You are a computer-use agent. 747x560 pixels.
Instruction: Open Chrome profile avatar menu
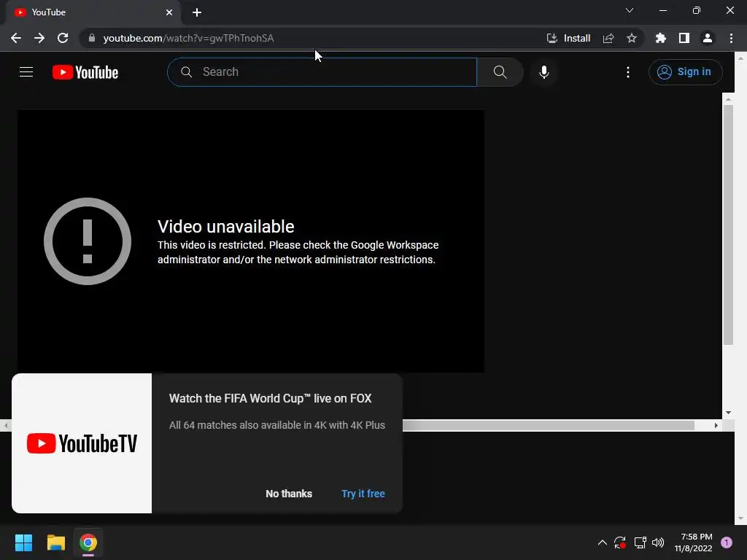click(x=708, y=38)
